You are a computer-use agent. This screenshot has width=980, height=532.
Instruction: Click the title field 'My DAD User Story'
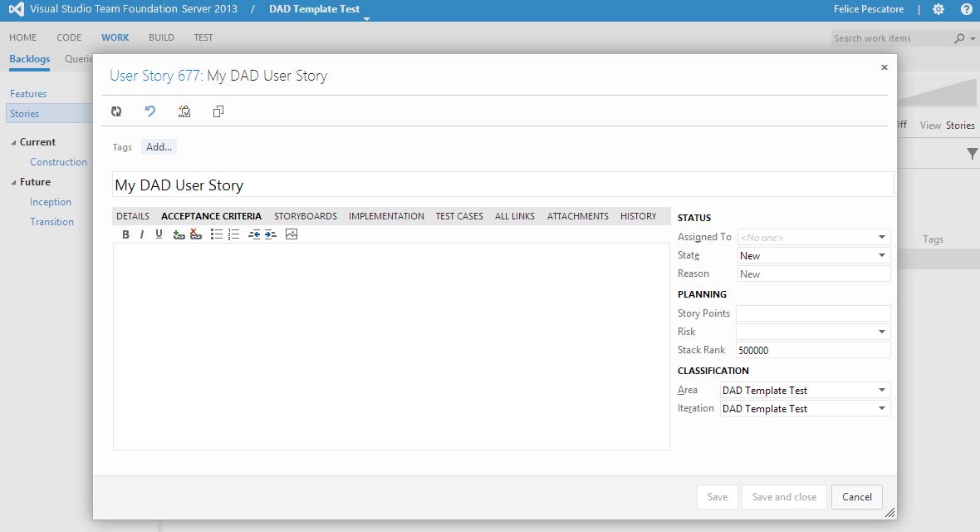click(503, 185)
